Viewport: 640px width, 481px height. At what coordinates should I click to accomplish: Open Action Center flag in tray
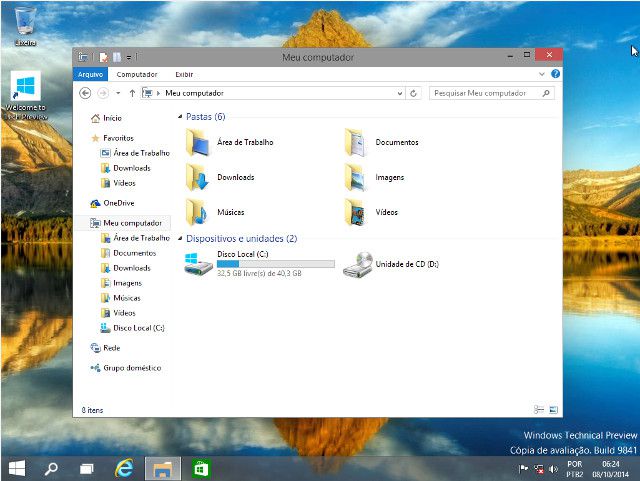point(523,469)
